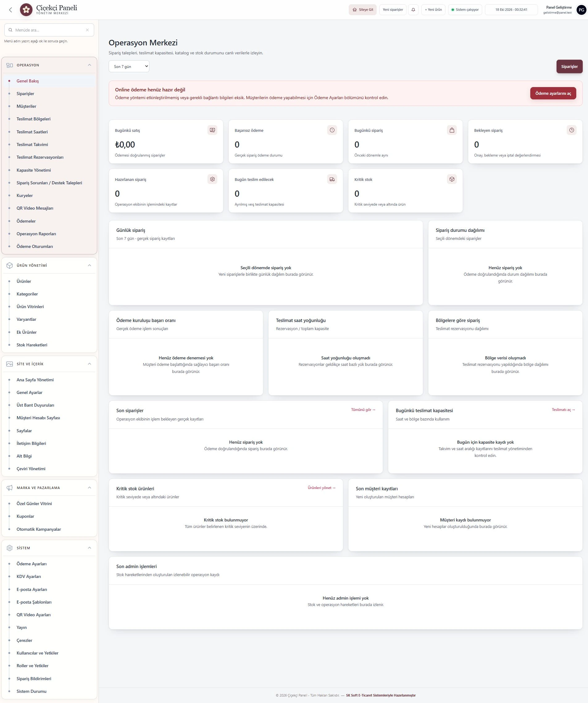Screen dimensions: 588x703
Task: Collapse the Site ve İçerik section chevron
Action: point(89,364)
